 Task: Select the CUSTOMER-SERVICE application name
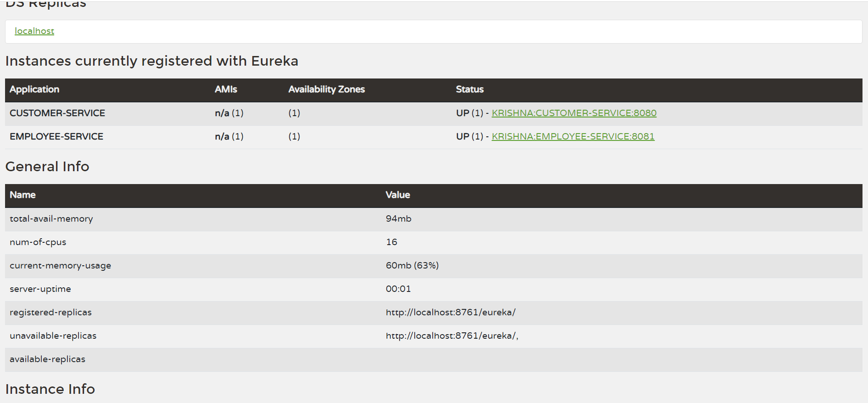click(57, 113)
